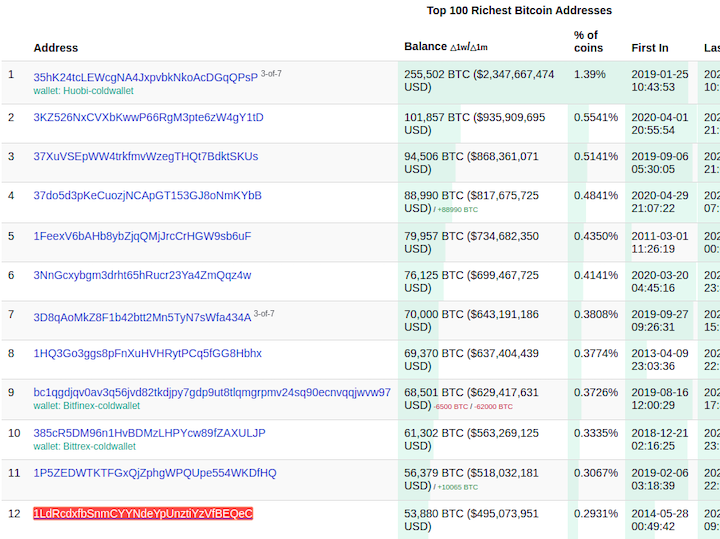Click address 3D8qAoMkZ8F1b42btt2Mn5TyN7sWfa434A
Viewport: 720px width, 539px height.
(142, 317)
